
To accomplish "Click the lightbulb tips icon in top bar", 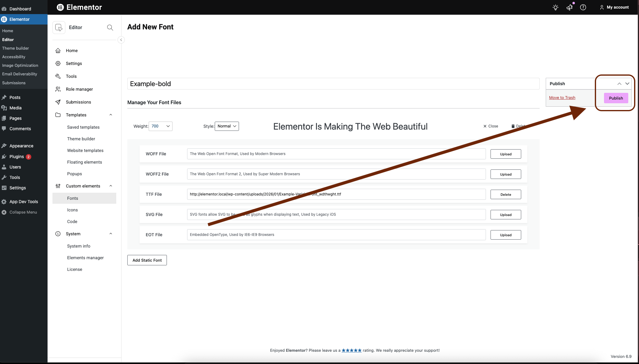I will (555, 7).
